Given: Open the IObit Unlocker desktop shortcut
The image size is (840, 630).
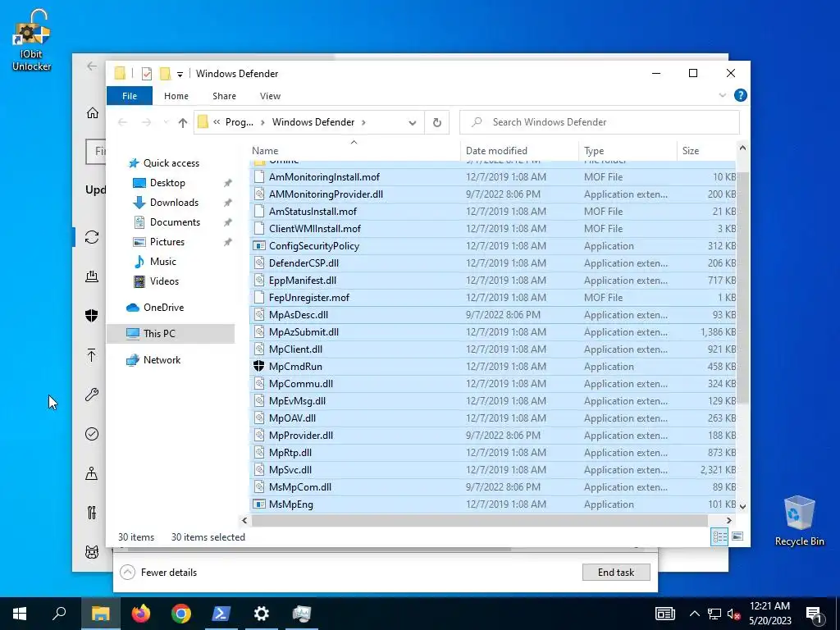Looking at the screenshot, I should coord(32,41).
